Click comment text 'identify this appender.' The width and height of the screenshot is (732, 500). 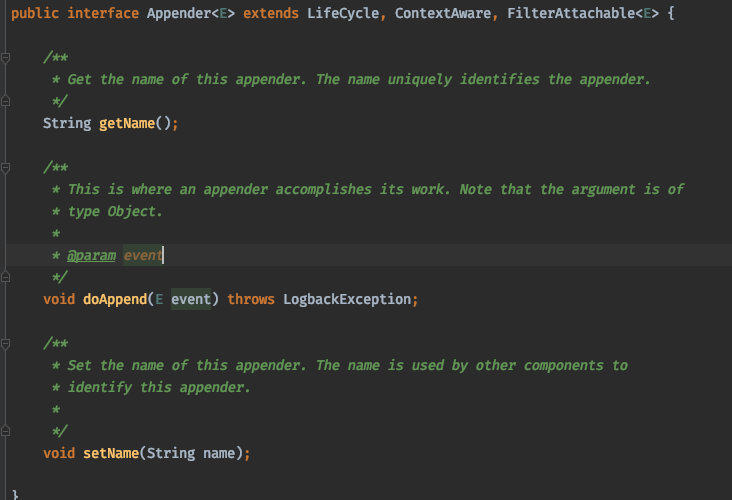(159, 387)
